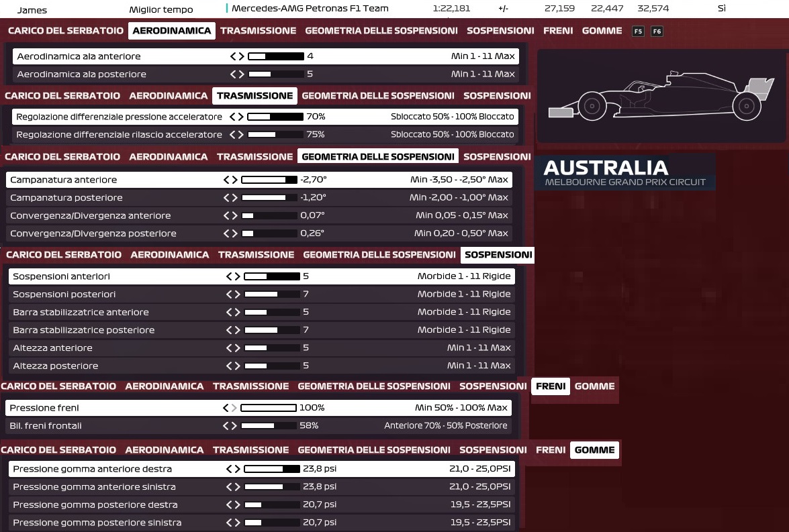
Task: Increase Campanatura posteriore using right arrow
Action: click(x=234, y=198)
